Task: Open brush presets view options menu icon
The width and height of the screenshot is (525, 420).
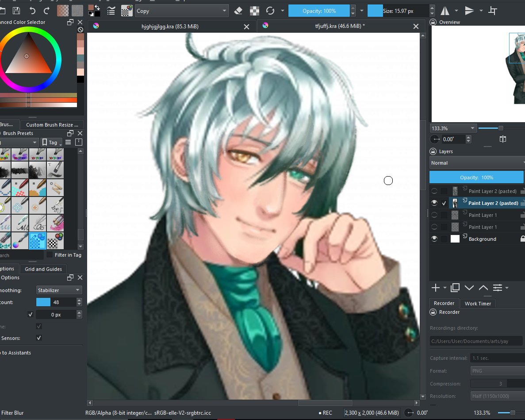Action: pos(68,143)
